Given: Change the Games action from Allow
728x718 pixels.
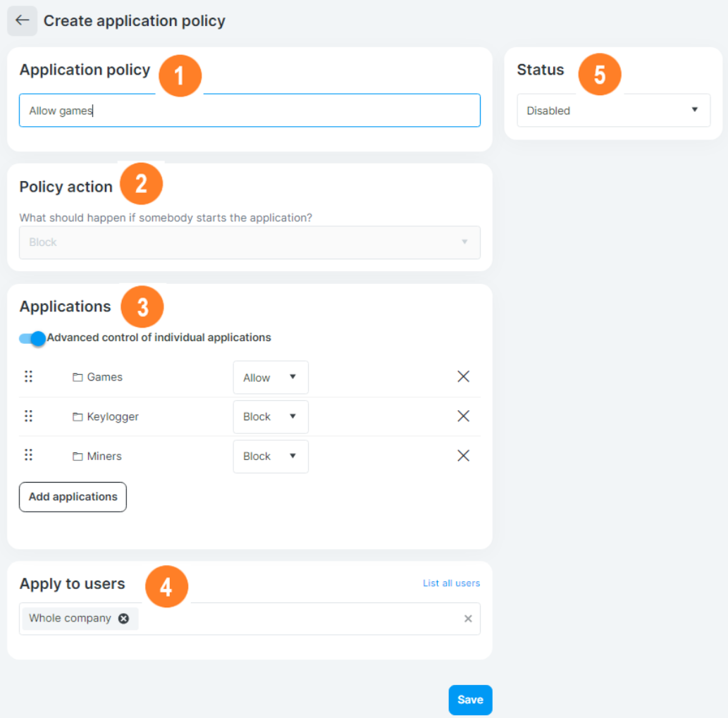Looking at the screenshot, I should (x=271, y=377).
